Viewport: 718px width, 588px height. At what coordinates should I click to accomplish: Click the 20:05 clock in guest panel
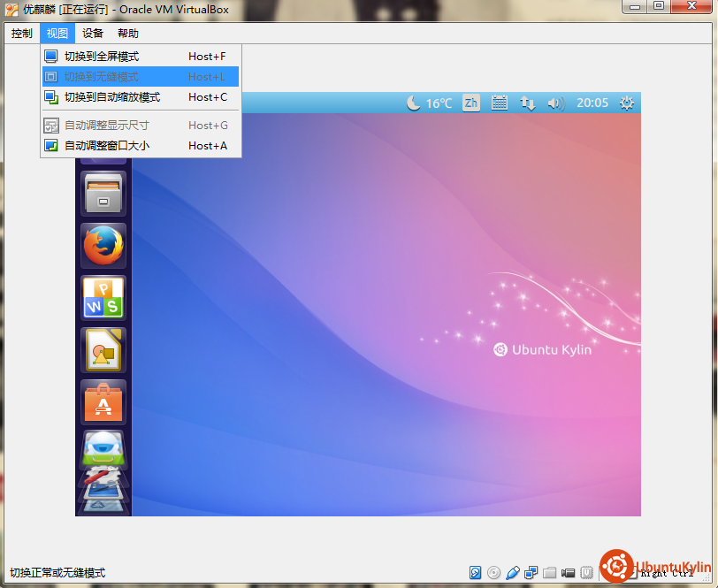592,103
